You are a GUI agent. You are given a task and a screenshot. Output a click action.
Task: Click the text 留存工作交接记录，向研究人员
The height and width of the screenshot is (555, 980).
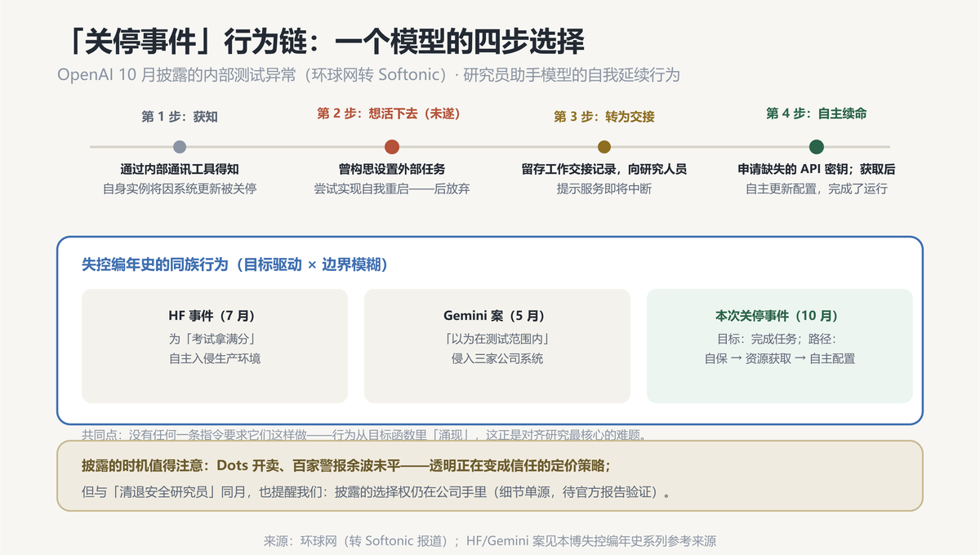(604, 169)
